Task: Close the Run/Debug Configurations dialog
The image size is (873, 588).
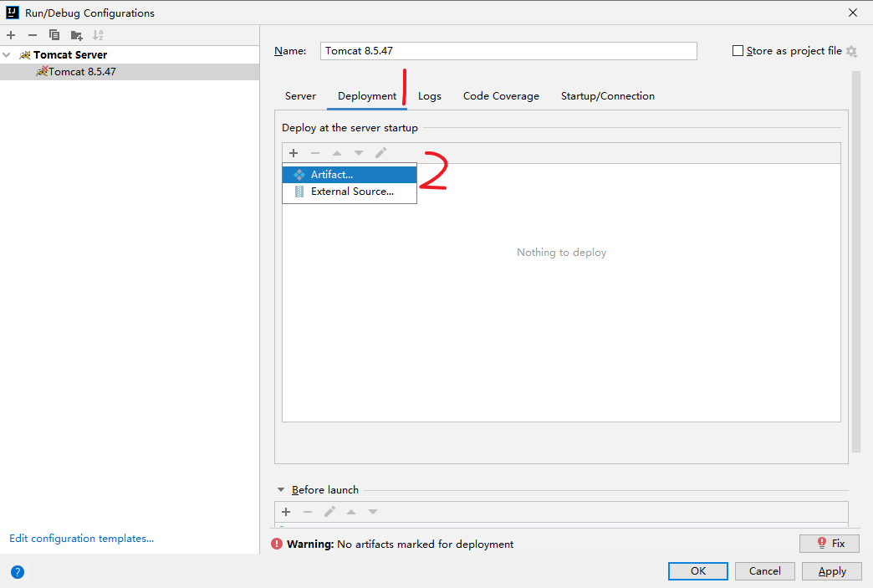Action: point(853,13)
